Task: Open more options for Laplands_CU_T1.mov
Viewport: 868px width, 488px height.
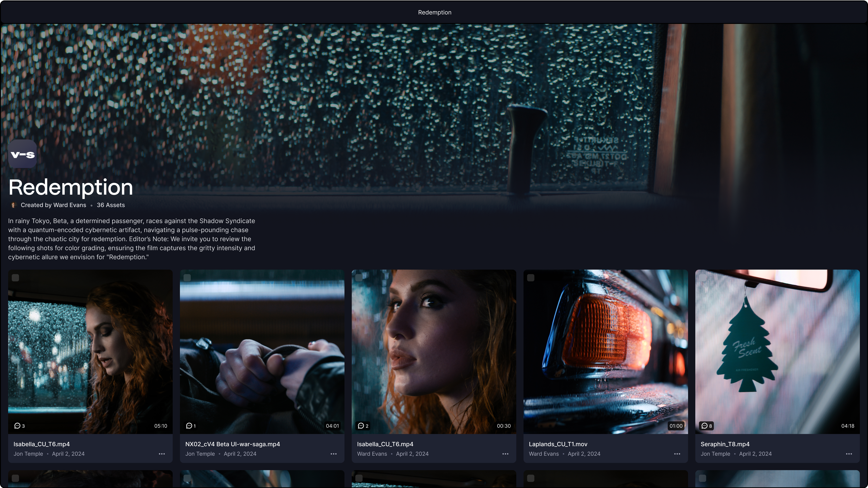Action: click(x=677, y=454)
